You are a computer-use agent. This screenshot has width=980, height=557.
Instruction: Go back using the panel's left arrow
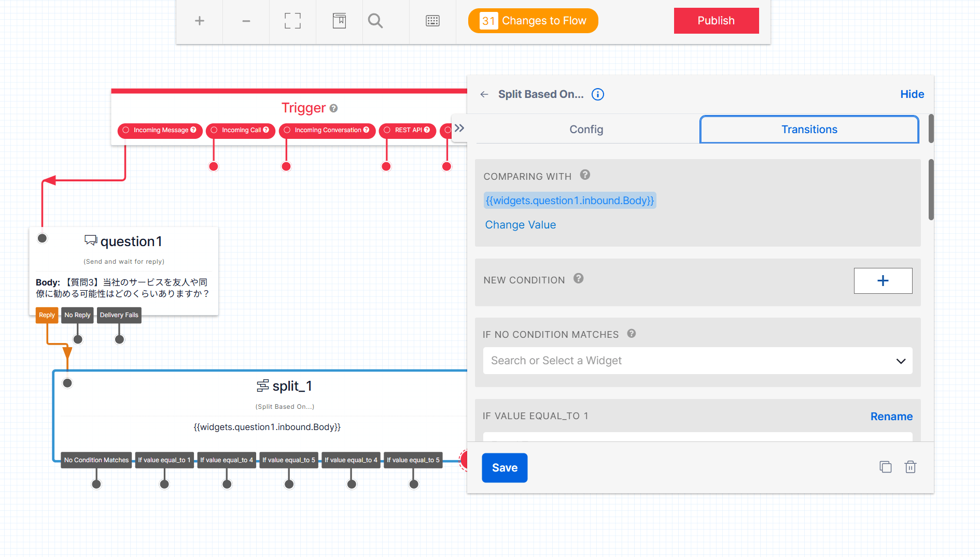pos(484,94)
